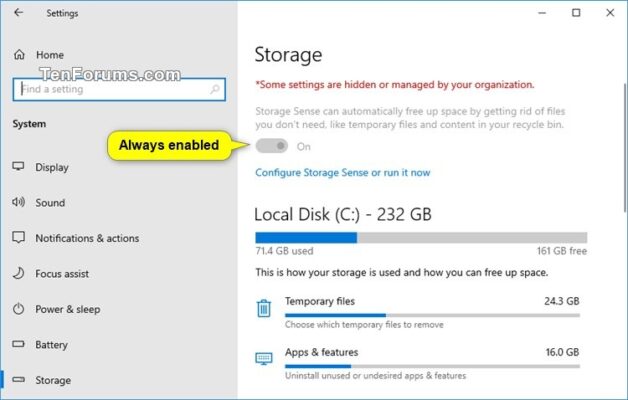Open the Storage settings page
Image resolution: width=628 pixels, height=400 pixels.
pos(53,380)
